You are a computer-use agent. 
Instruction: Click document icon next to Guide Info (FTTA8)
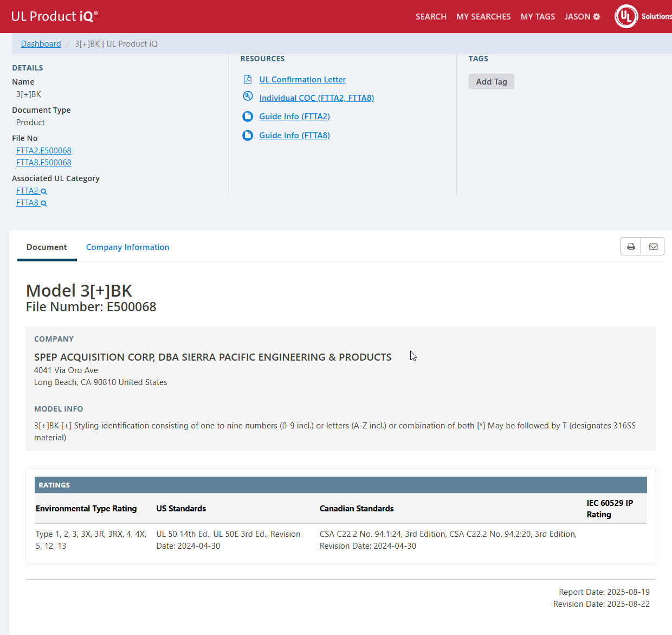pyautogui.click(x=248, y=136)
